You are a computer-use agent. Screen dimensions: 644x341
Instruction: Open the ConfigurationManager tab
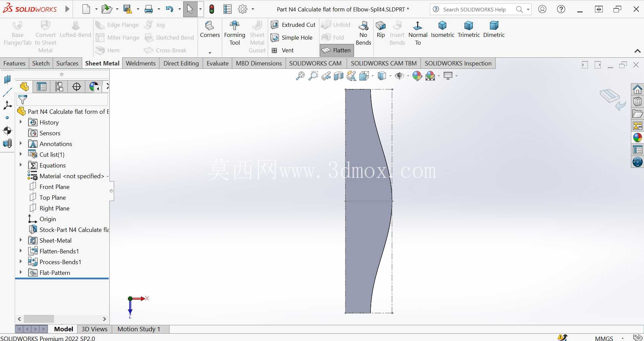click(x=59, y=87)
